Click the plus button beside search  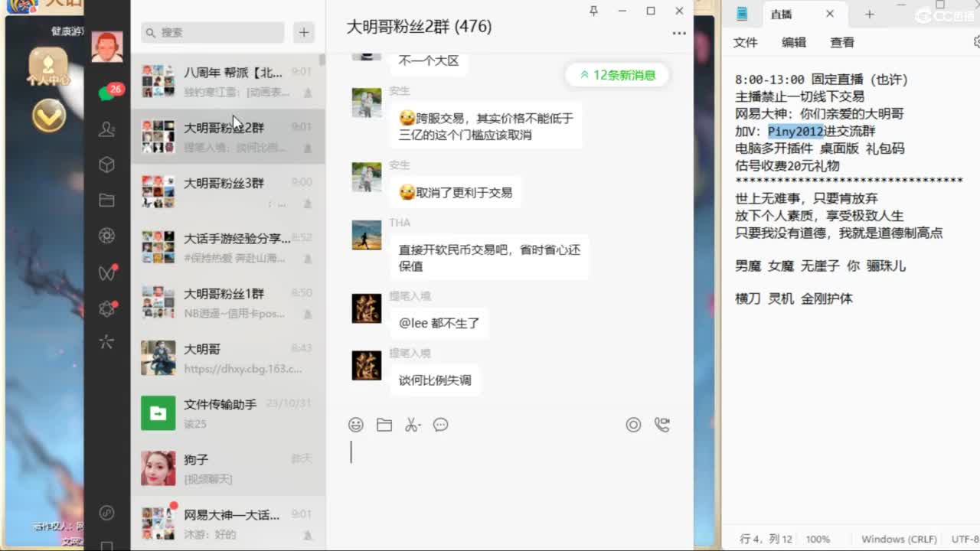point(304,32)
